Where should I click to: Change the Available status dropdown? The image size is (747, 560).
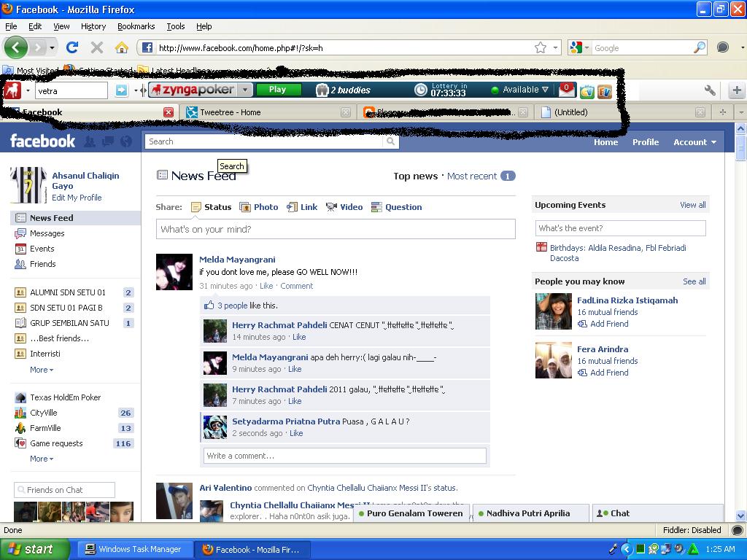[519, 90]
